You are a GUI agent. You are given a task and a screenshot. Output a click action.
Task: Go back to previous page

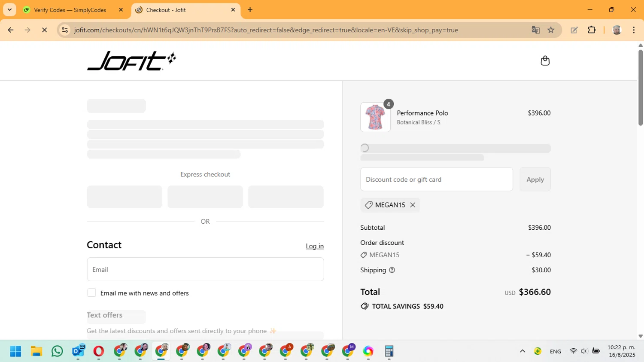pos(11,30)
